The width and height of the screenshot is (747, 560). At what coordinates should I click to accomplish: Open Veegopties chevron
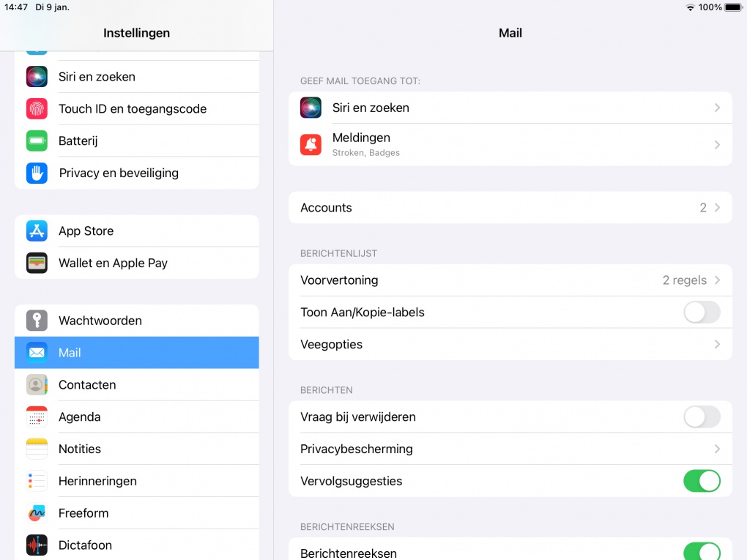[717, 344]
